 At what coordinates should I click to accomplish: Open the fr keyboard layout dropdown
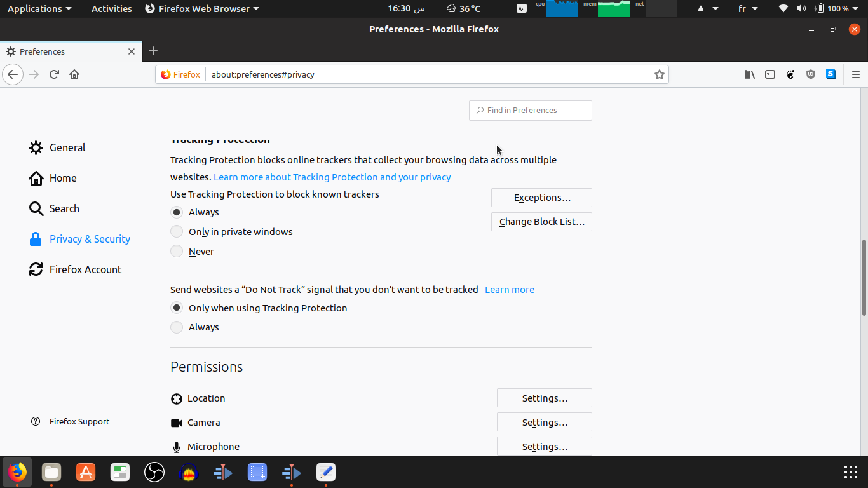point(748,9)
